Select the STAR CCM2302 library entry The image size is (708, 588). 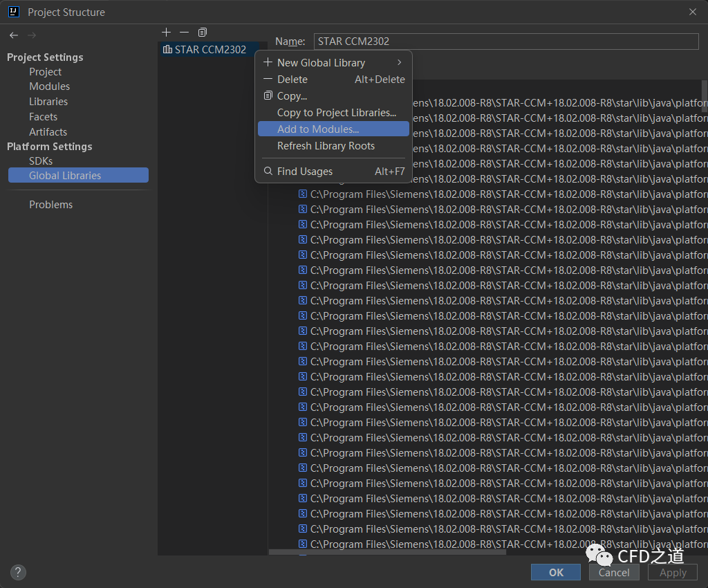[x=209, y=50]
